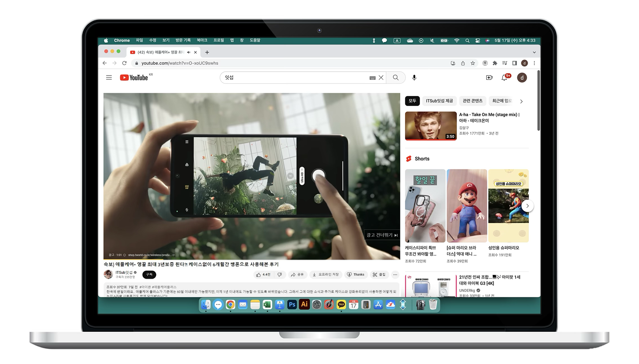This screenshot has width=639, height=364.
Task: Mute the tab via speaker icon
Action: tap(189, 52)
